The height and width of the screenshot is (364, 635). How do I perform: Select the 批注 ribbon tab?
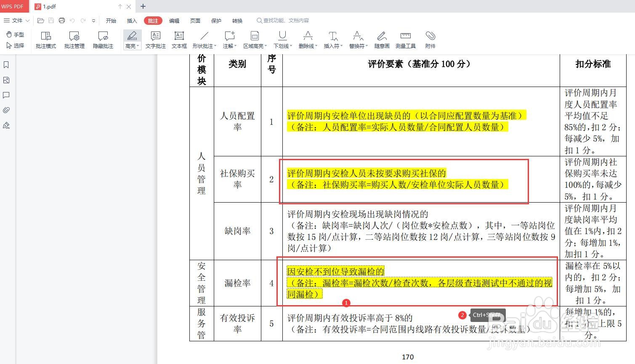[x=153, y=21]
